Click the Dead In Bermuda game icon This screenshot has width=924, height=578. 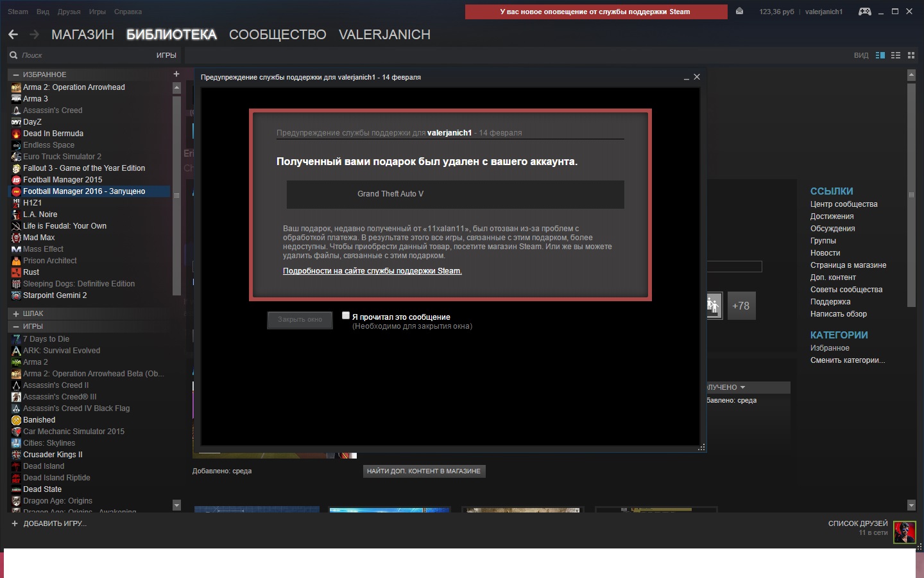click(x=17, y=134)
